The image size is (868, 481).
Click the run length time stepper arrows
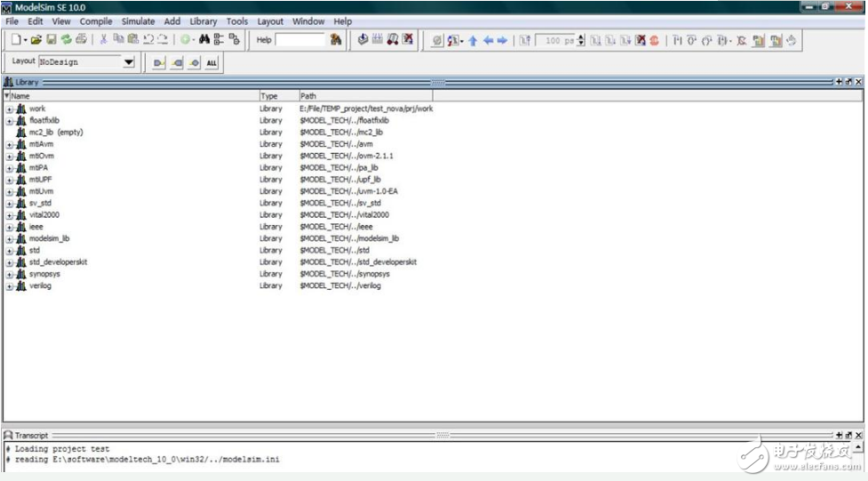point(581,40)
